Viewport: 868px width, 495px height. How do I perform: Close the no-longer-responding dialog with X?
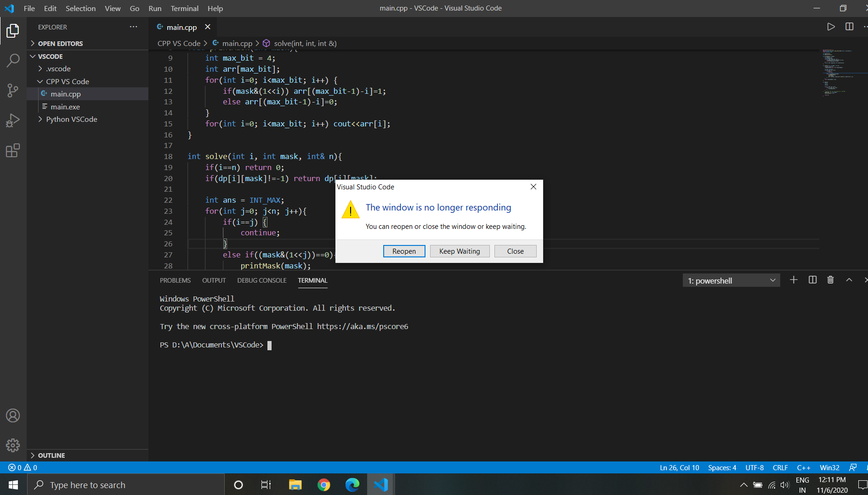click(533, 187)
